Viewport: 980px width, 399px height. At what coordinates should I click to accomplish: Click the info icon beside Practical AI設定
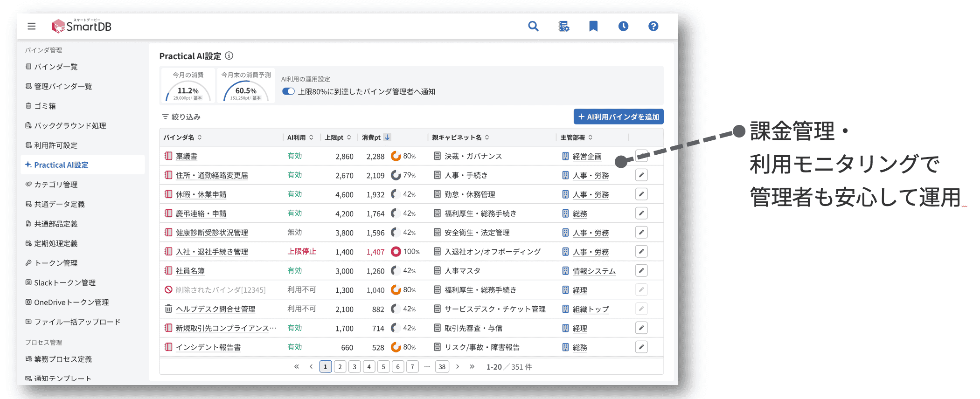click(x=229, y=56)
